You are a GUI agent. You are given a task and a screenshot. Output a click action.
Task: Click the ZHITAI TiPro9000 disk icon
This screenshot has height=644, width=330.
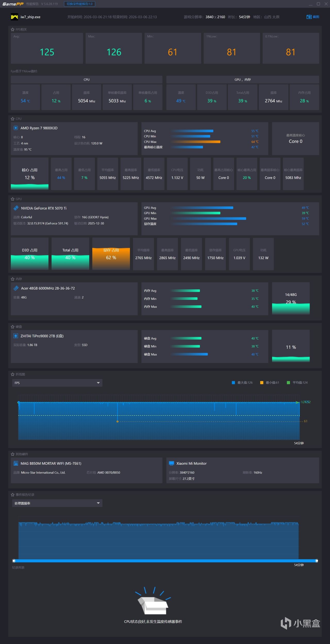[x=16, y=336]
